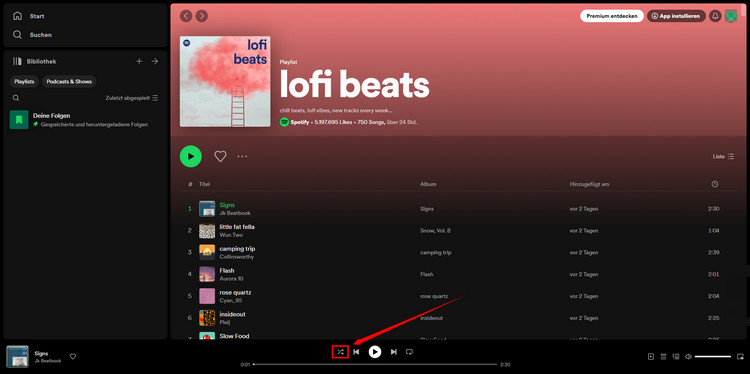Screen dimensions: 750x374
Task: Select the song little fat fella
Action: pyautogui.click(x=237, y=227)
